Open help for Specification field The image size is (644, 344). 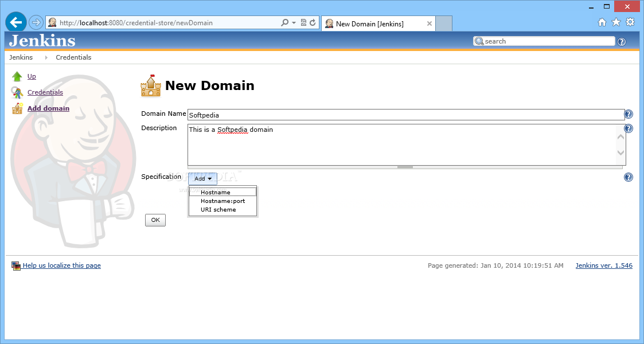point(629,177)
